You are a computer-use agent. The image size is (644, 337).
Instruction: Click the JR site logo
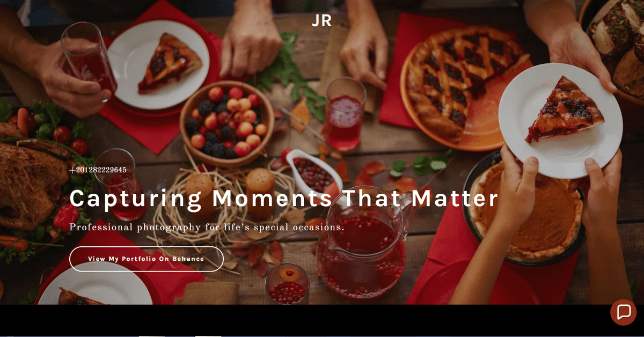[321, 20]
